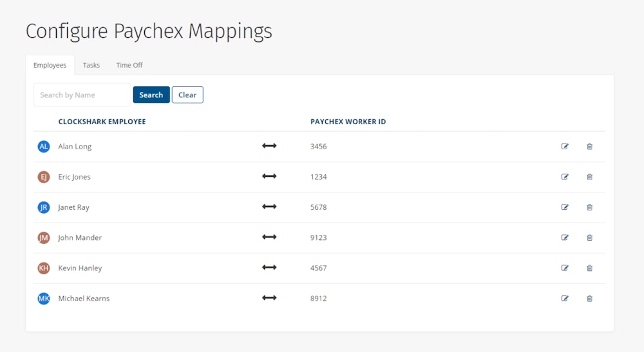The width and height of the screenshot is (644, 352).
Task: Click the Michael Kearns employee name
Action: [x=84, y=299]
